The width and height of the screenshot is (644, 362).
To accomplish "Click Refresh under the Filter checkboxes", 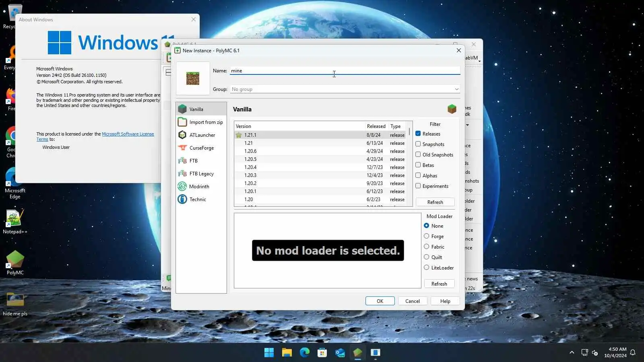I will 435,202.
